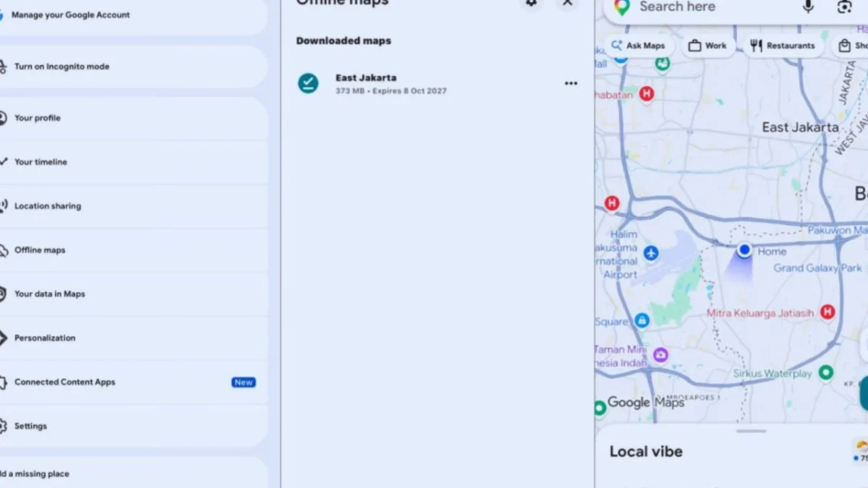Click Taman Mini purple camera marker

[660, 355]
